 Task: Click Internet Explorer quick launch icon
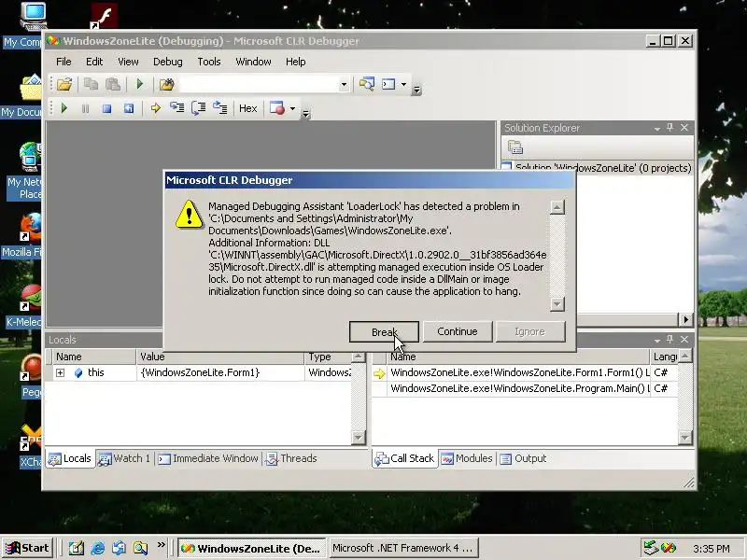[x=98, y=548]
